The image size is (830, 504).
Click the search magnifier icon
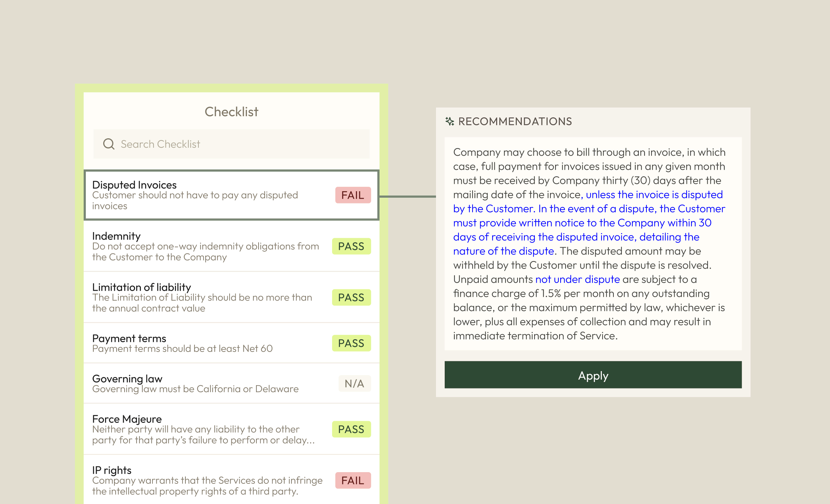[109, 144]
